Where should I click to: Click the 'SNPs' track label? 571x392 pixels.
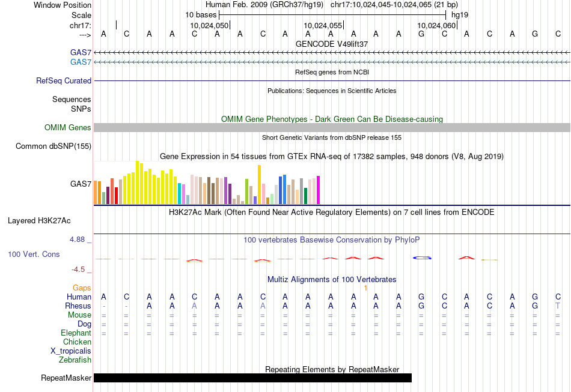point(81,109)
